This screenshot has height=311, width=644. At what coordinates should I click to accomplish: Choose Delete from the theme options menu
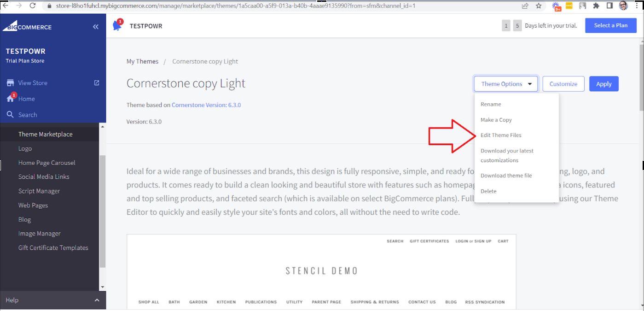pyautogui.click(x=488, y=191)
